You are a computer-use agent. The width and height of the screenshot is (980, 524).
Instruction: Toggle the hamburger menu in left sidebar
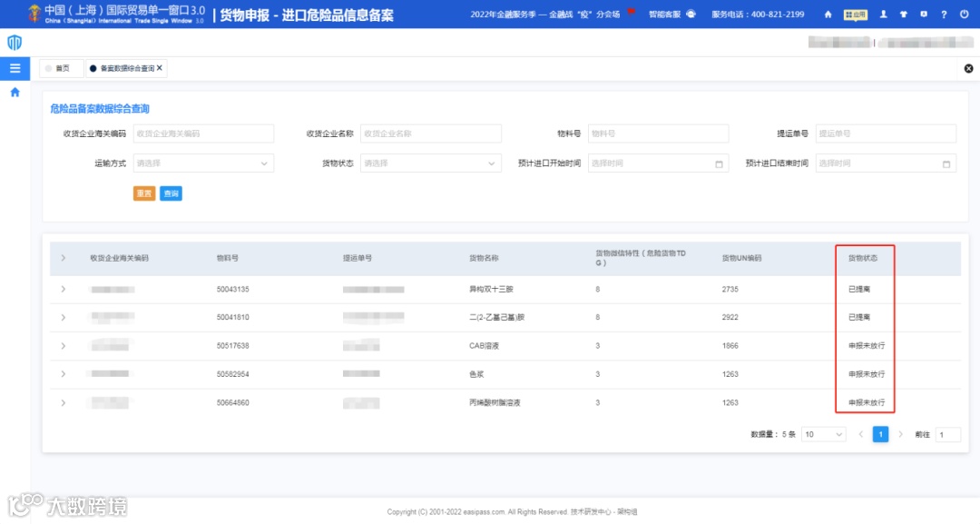(14, 67)
